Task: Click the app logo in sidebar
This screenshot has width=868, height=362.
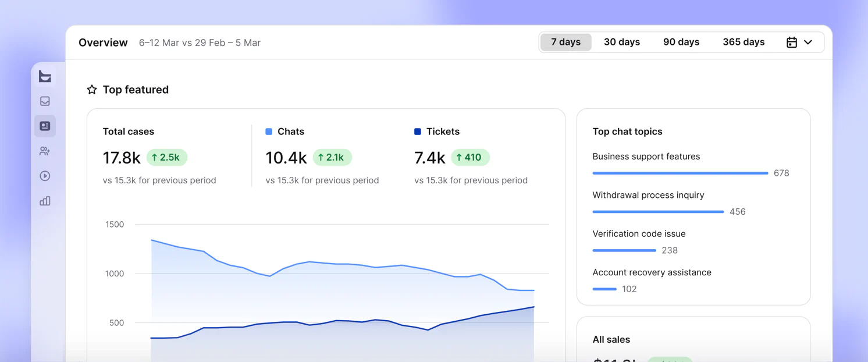Action: click(x=45, y=76)
